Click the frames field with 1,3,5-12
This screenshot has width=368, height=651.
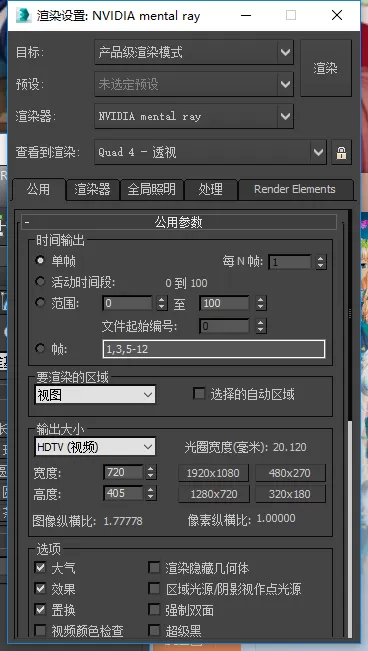[x=213, y=349]
